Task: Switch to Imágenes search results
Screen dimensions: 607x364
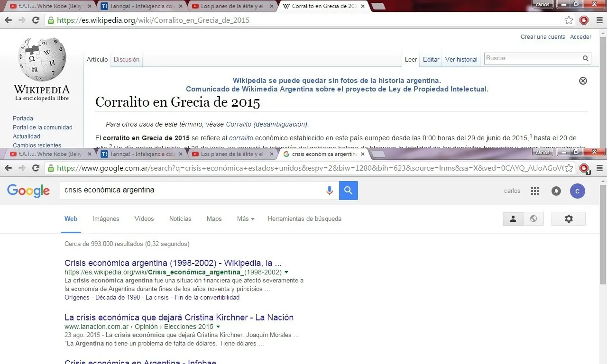Action: [x=106, y=219]
